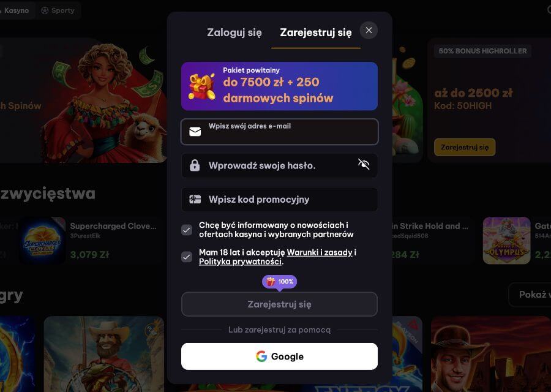This screenshot has height=392, width=551.
Task: Click the 100% gift bonus badge
Action: point(279,282)
